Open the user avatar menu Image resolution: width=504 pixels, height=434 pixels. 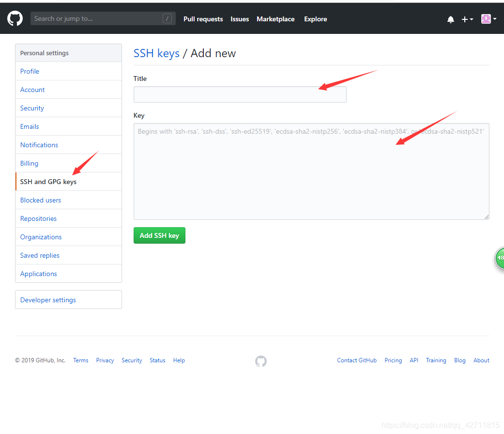489,19
